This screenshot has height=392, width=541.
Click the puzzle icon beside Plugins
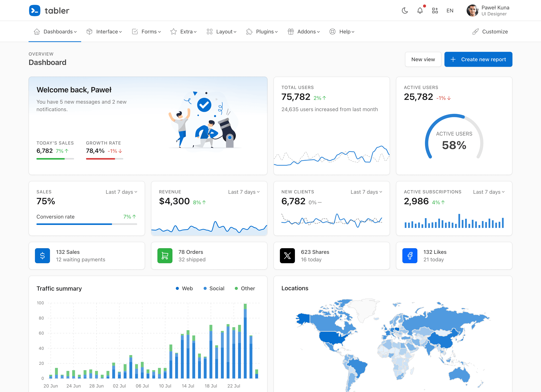[x=249, y=32]
